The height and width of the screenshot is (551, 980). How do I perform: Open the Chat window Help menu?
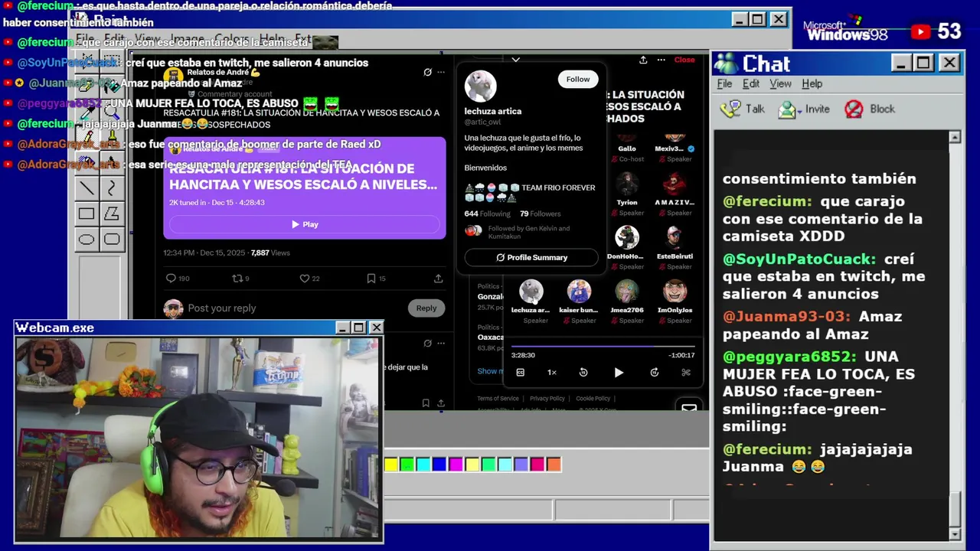pyautogui.click(x=812, y=83)
